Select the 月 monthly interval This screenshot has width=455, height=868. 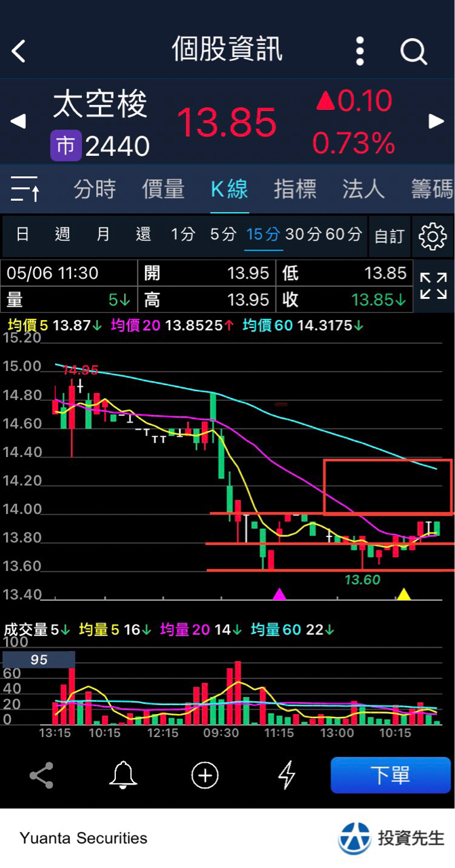[103, 235]
